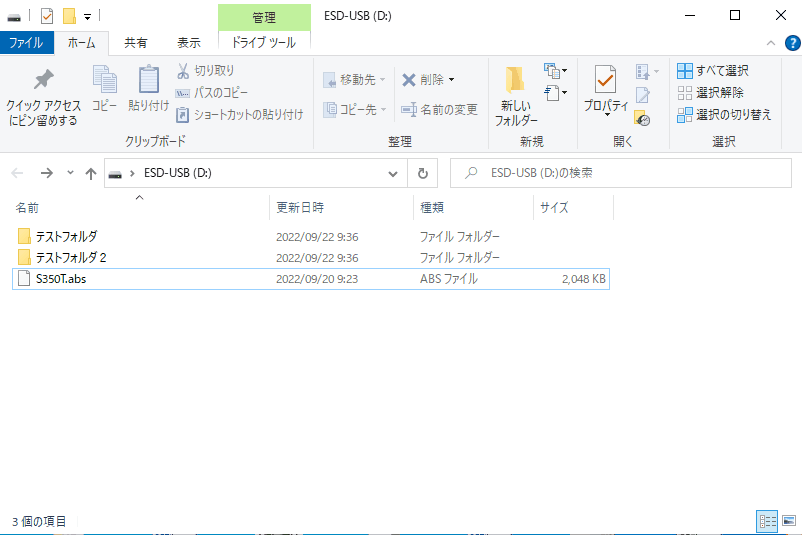Viewport: 802px width, 535px height.
Task: Click the 2022/09/20 9:23 date cell
Action: pyautogui.click(x=317, y=279)
